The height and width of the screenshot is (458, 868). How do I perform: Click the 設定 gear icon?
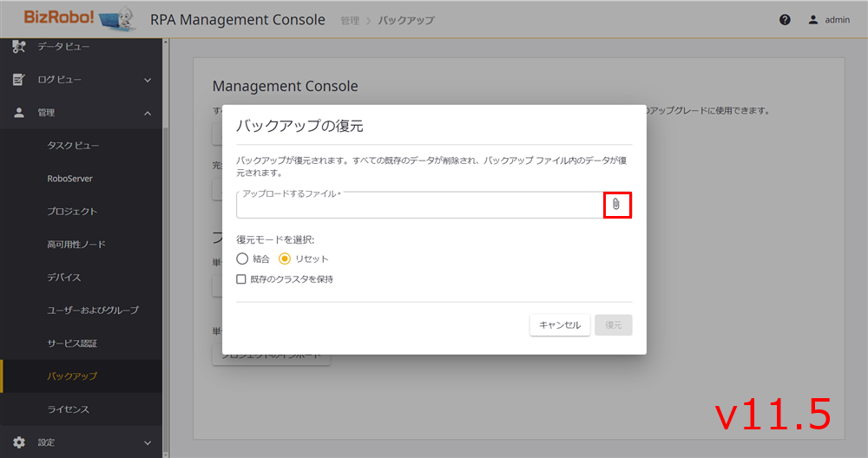tap(19, 442)
